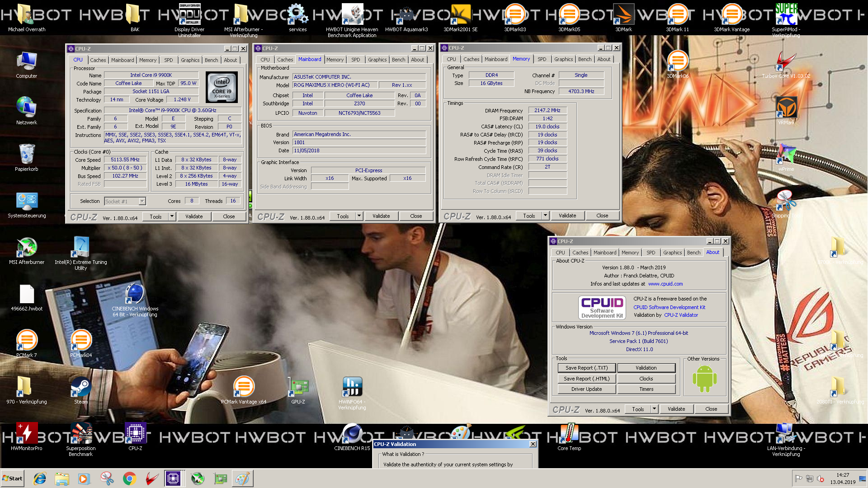This screenshot has width=868, height=488.
Task: Open Tools dropdown arrow in the About window
Action: [x=654, y=409]
